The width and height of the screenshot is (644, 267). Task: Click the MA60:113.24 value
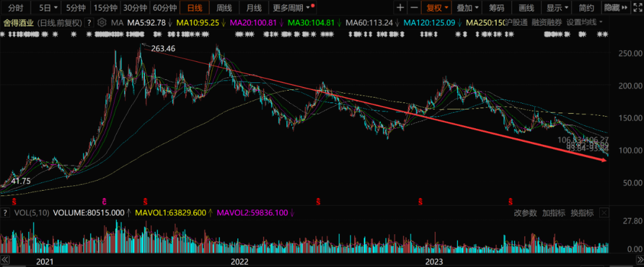tap(369, 23)
